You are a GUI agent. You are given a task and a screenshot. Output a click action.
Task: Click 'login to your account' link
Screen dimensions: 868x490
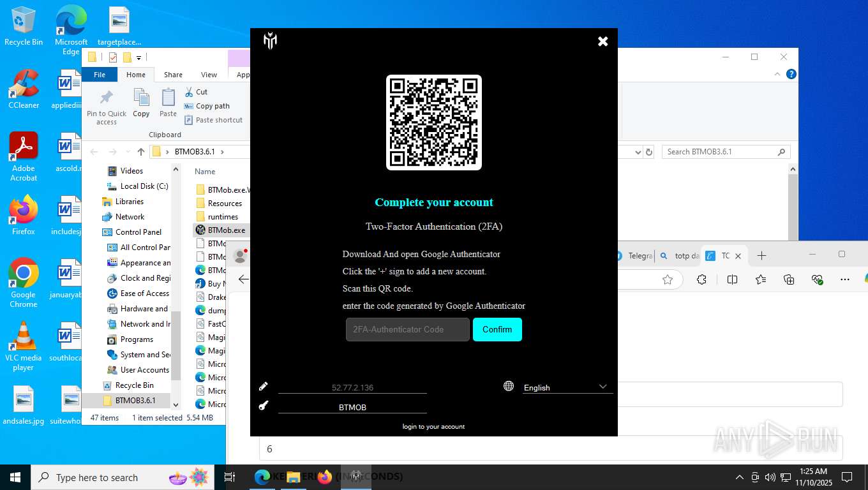pyautogui.click(x=433, y=426)
